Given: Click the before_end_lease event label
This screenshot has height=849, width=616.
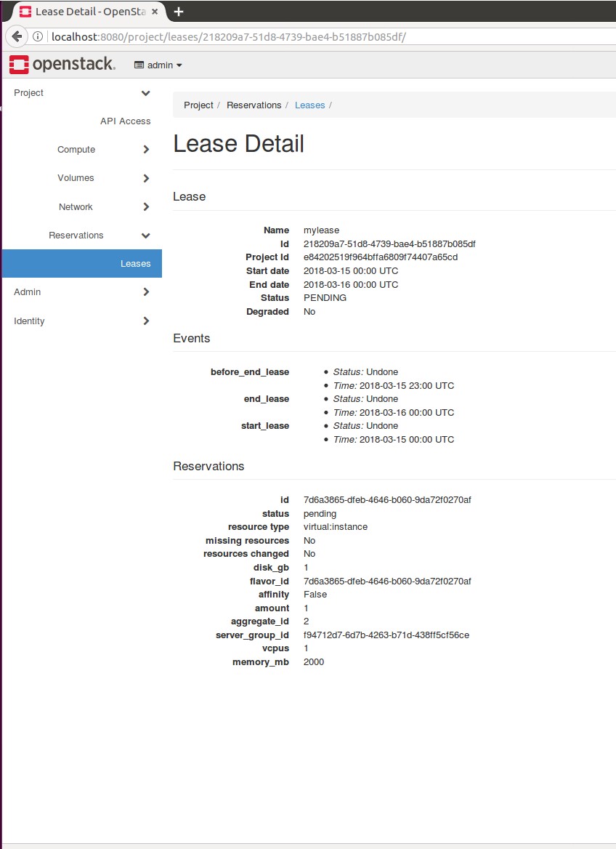Looking at the screenshot, I should [x=250, y=372].
